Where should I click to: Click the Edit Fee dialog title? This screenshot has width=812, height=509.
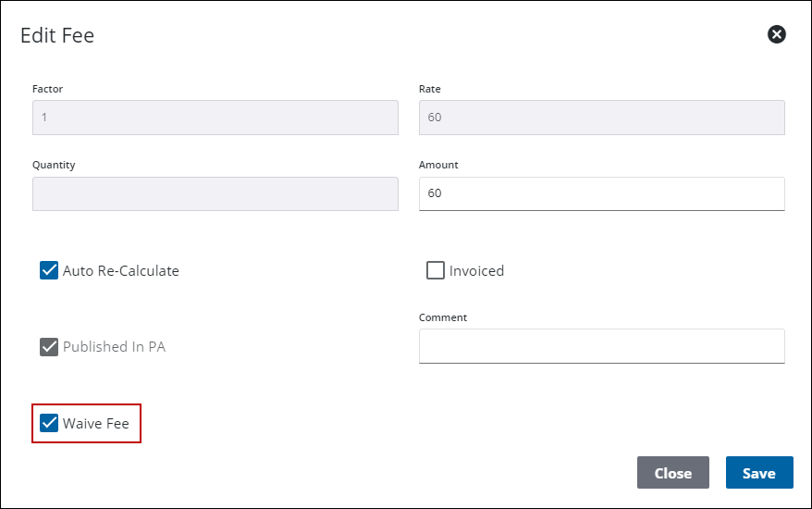pyautogui.click(x=57, y=36)
